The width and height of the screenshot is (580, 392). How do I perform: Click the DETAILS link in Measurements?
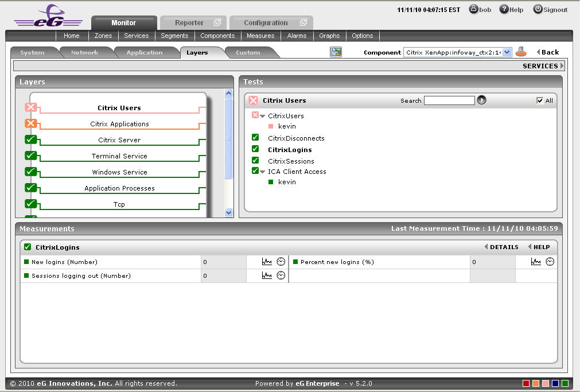point(501,247)
